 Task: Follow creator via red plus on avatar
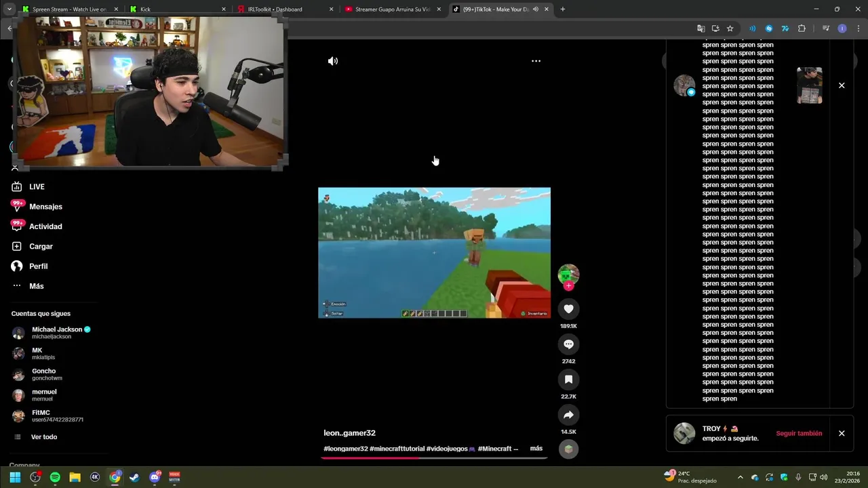568,286
